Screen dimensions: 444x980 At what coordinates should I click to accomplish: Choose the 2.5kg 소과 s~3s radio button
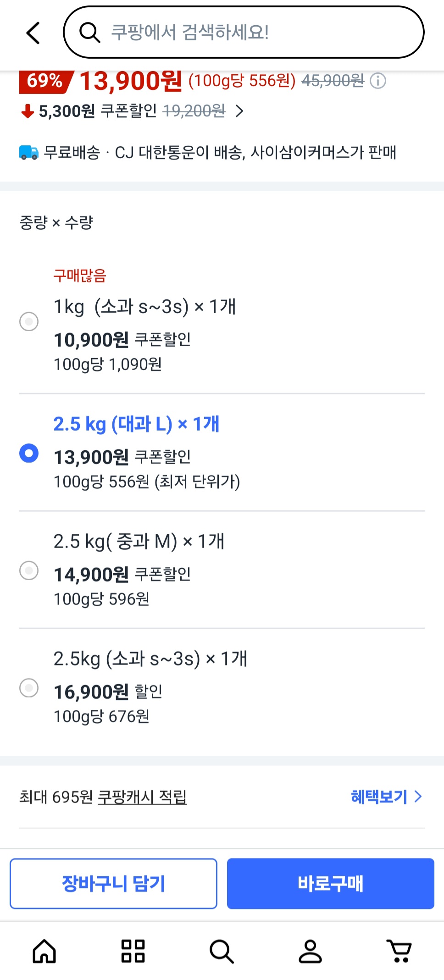(x=29, y=688)
